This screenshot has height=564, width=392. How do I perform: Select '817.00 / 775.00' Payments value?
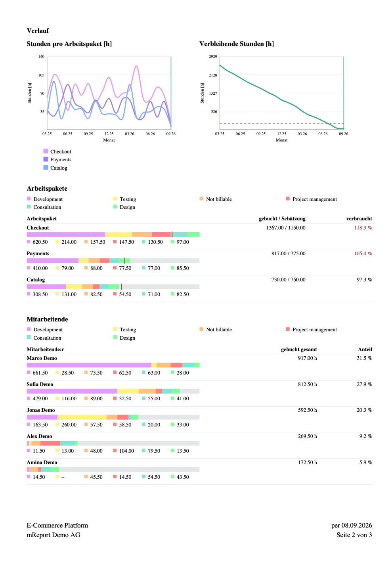click(289, 253)
